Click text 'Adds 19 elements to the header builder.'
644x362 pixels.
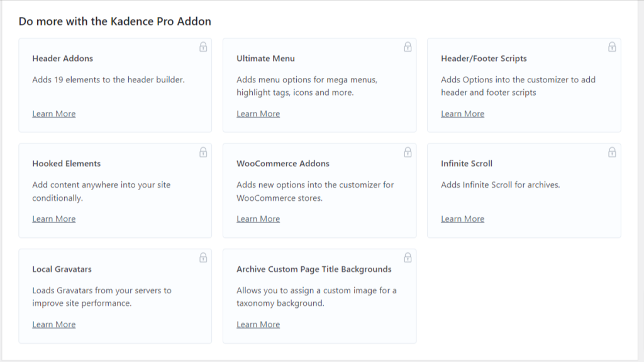[108, 79]
